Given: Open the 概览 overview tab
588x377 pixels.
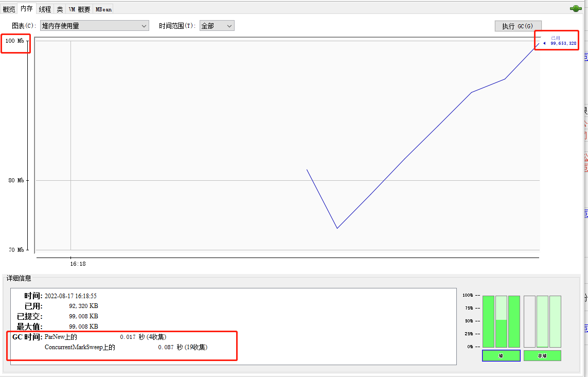Looking at the screenshot, I should click(9, 9).
